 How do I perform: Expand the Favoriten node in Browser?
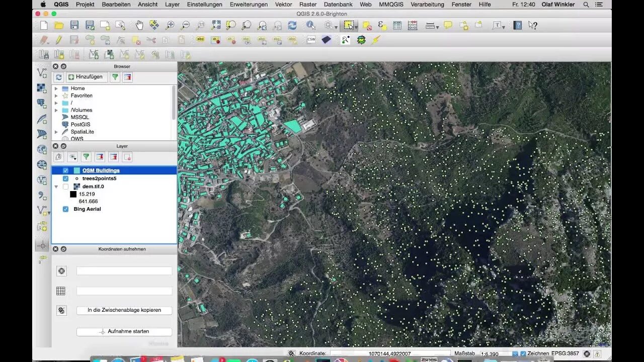point(56,96)
